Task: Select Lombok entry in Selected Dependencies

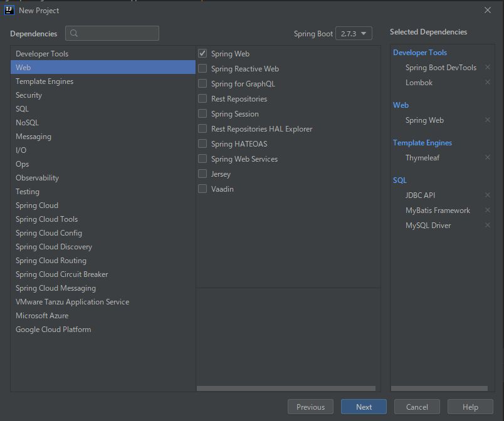Action: [x=419, y=83]
